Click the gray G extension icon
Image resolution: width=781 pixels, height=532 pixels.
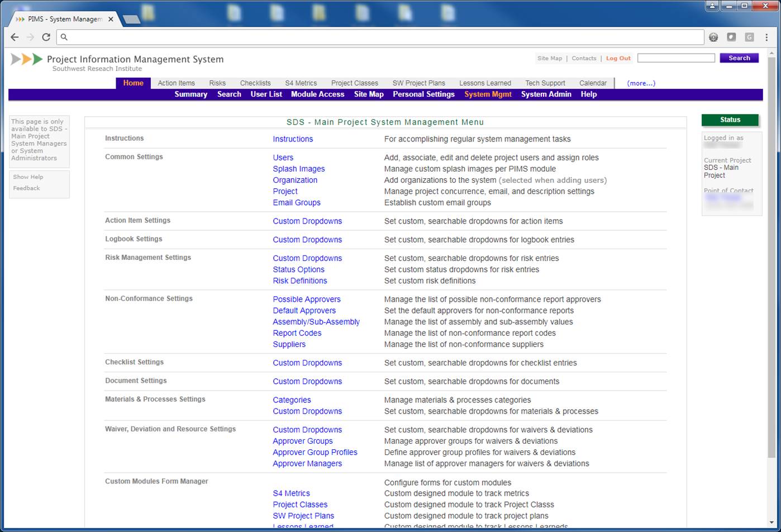(749, 37)
